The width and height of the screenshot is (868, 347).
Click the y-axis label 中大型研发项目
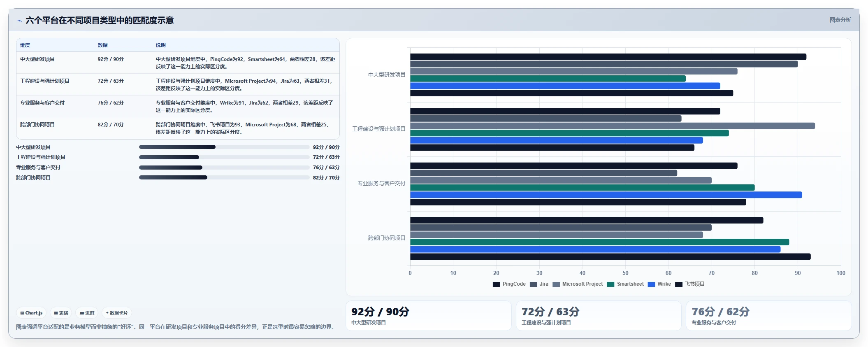tap(387, 75)
